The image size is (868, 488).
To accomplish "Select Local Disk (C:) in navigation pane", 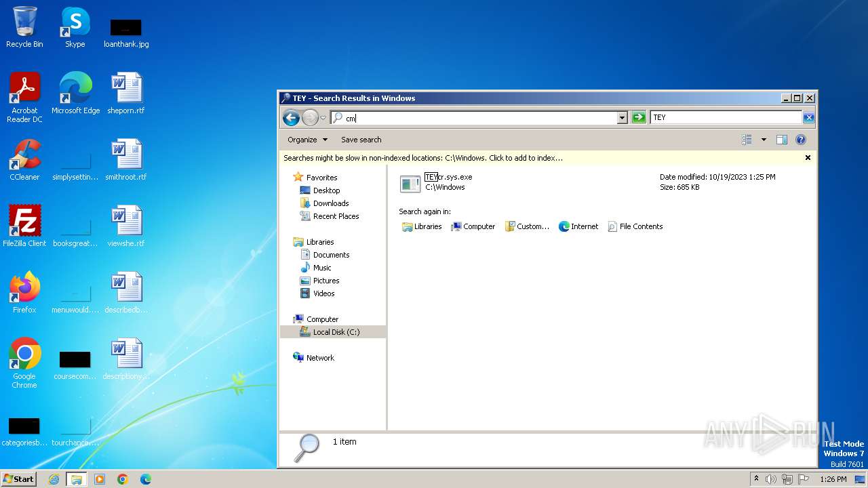I will coord(336,332).
